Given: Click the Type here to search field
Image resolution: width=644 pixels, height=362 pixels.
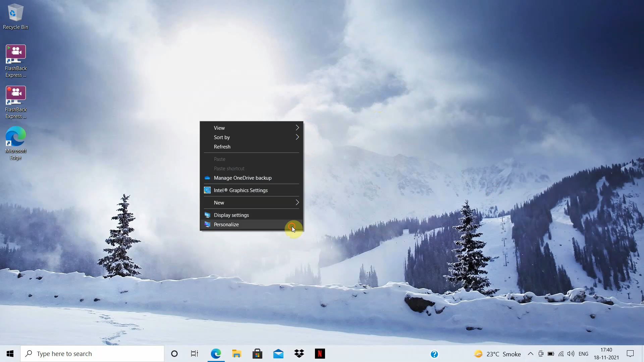Looking at the screenshot, I should (x=92, y=353).
